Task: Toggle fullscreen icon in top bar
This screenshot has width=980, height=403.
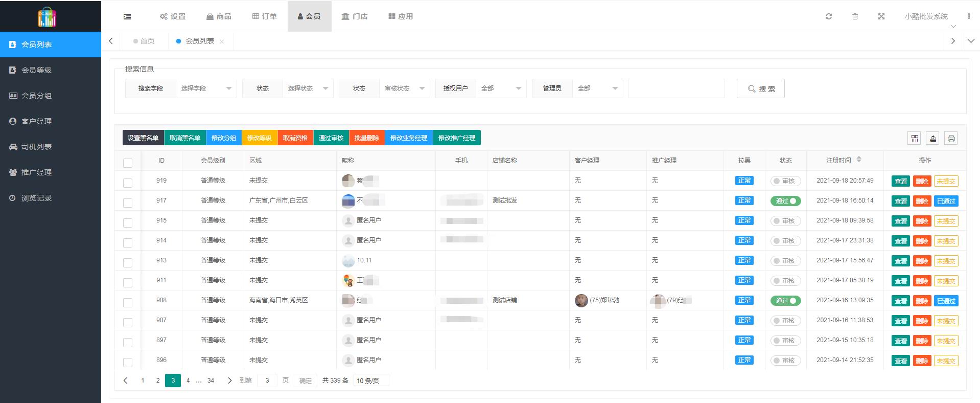Action: coord(881,16)
